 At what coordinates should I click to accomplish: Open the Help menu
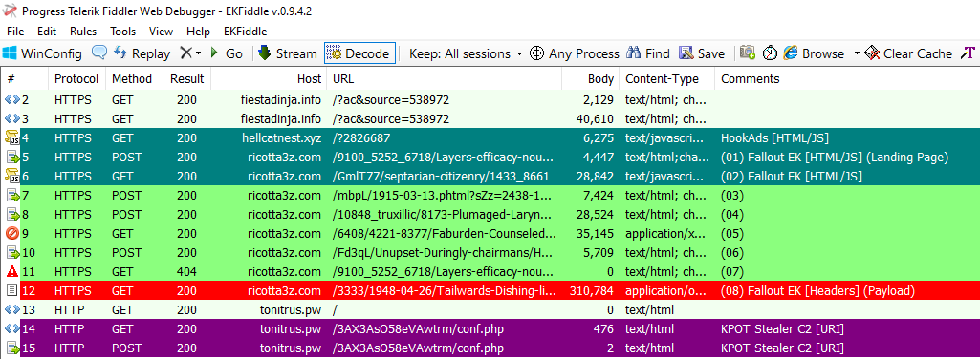199,32
